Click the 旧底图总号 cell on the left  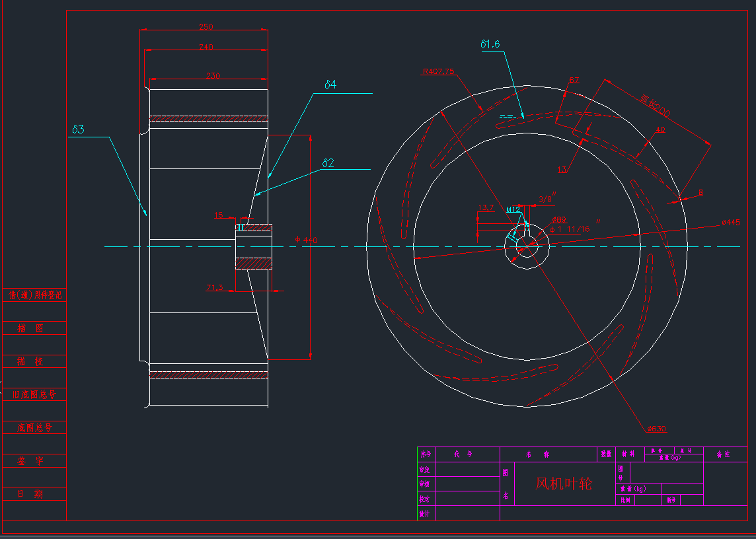(34, 394)
